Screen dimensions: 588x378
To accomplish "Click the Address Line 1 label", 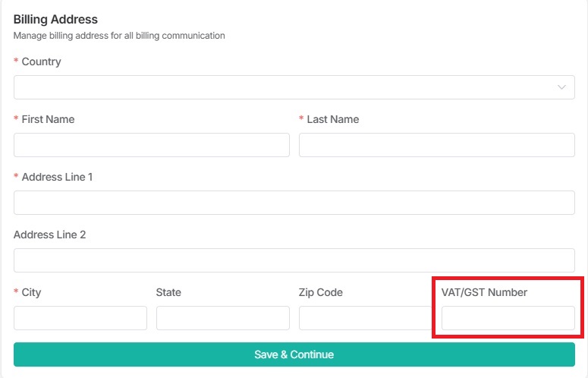I will [57, 177].
